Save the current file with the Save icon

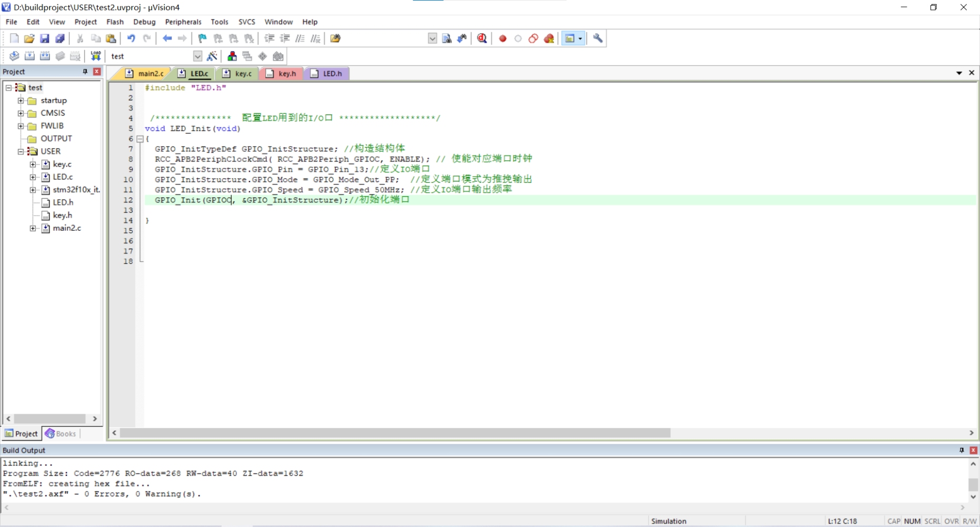(x=45, y=38)
